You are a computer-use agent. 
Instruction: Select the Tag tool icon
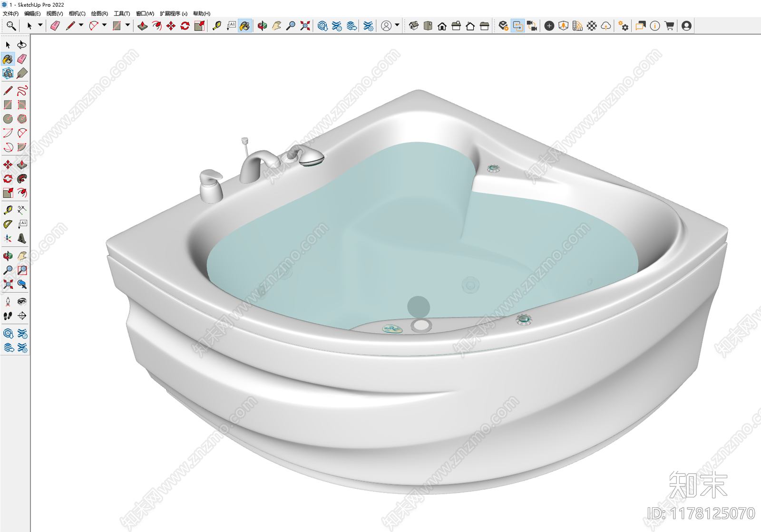[x=22, y=73]
